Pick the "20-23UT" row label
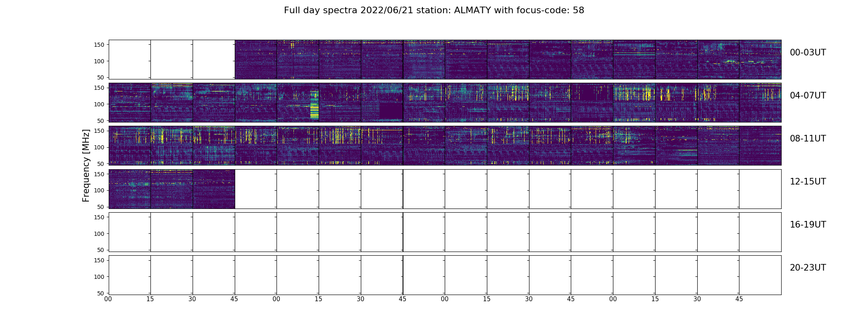This screenshot has height=331, width=868. tap(808, 268)
